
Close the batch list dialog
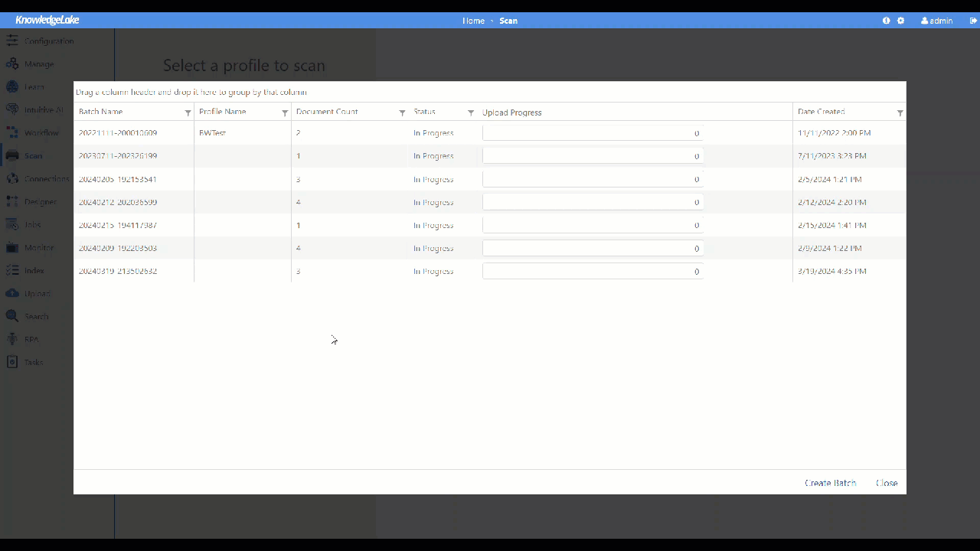tap(887, 483)
